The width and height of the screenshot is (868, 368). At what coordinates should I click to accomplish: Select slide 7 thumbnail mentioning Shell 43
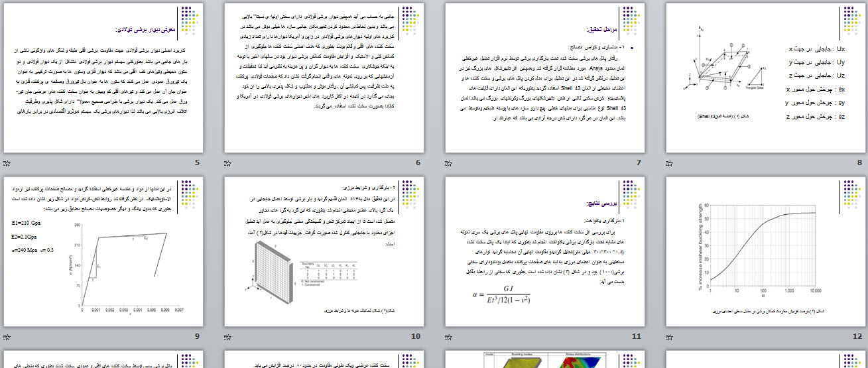(x=545, y=79)
